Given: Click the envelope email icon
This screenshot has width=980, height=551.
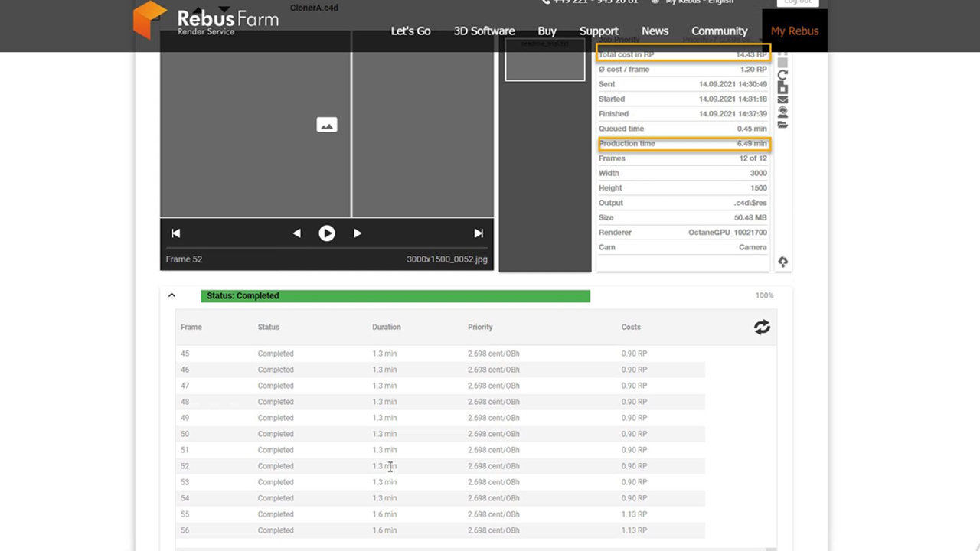Looking at the screenshot, I should [782, 99].
